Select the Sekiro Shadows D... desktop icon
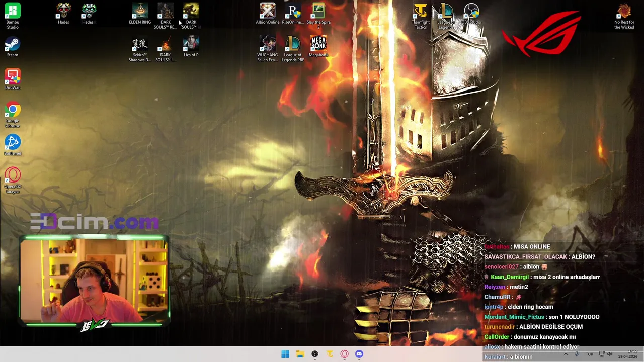644x362 pixels. pos(140,49)
